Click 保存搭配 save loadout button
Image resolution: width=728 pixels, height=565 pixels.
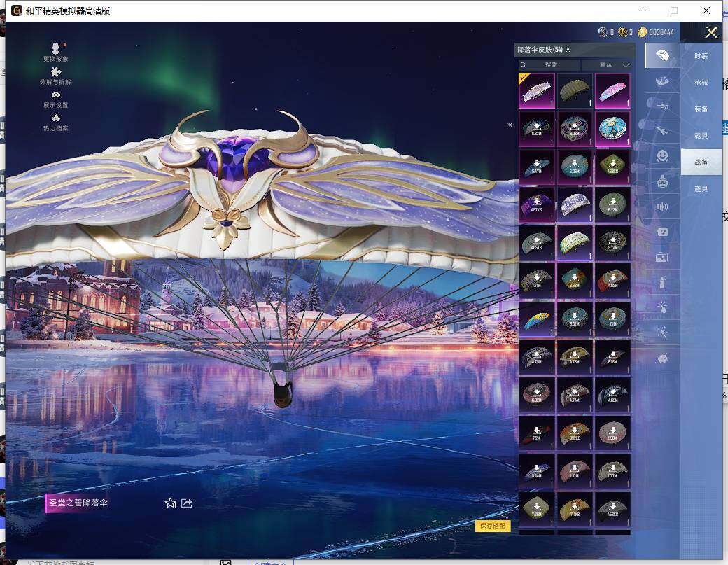(x=493, y=526)
